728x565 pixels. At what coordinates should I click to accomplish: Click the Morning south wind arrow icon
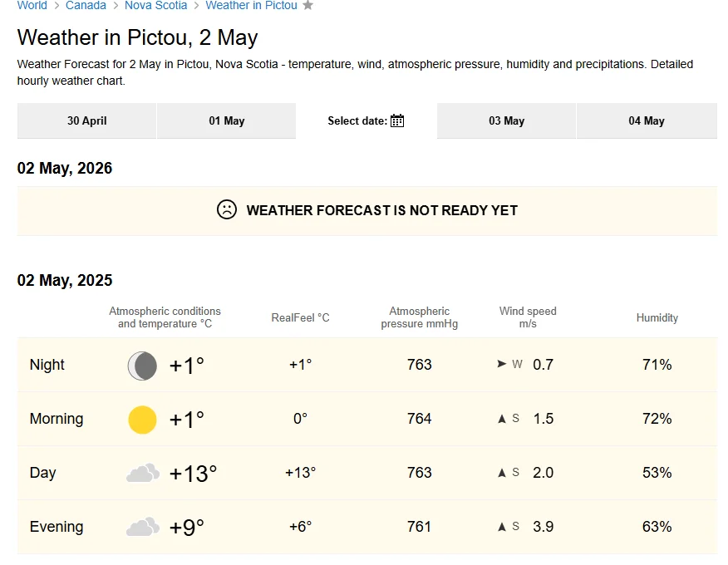501,419
